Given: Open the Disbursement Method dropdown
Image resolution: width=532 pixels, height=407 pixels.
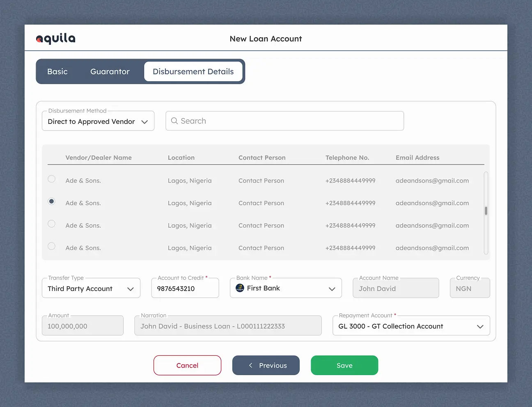Looking at the screenshot, I should pyautogui.click(x=98, y=121).
